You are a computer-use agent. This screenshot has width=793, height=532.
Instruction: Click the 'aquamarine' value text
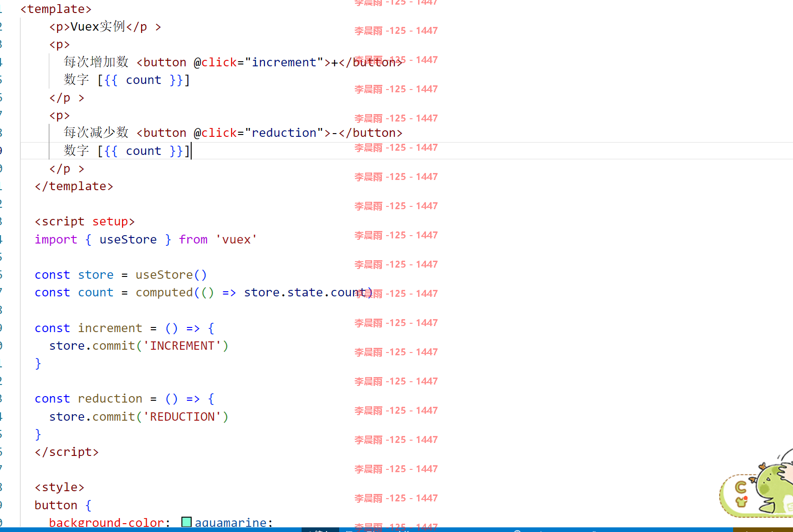(x=231, y=523)
